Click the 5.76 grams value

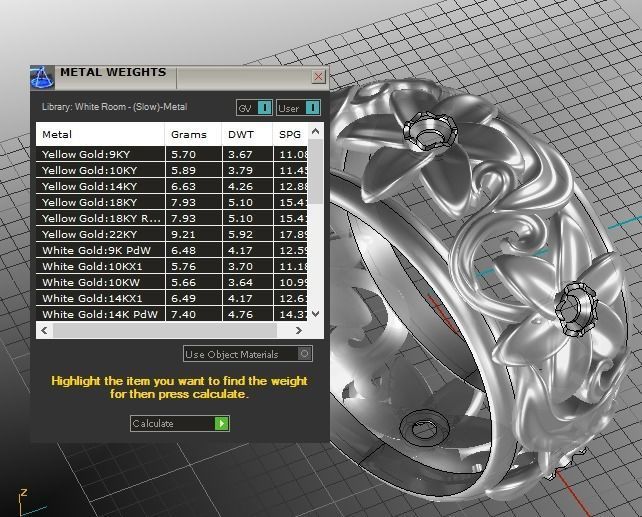click(x=183, y=266)
